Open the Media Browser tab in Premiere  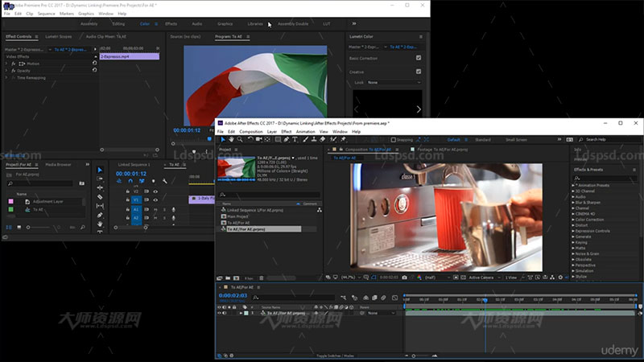58,165
